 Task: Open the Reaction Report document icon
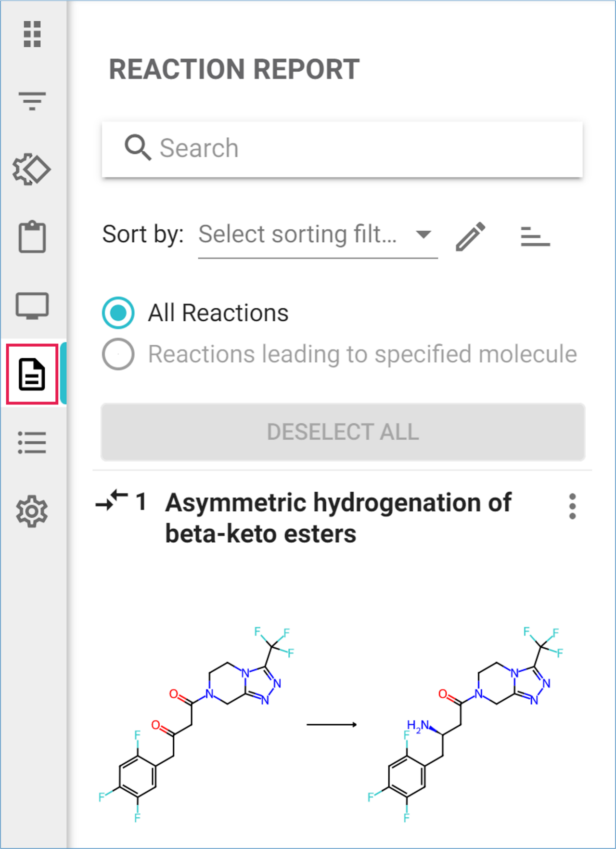click(32, 374)
